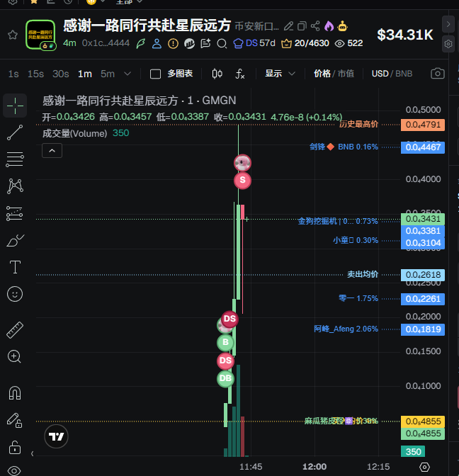Image resolution: width=459 pixels, height=476 pixels.
Task: Select the trend line drawing tool
Action: coord(15,132)
